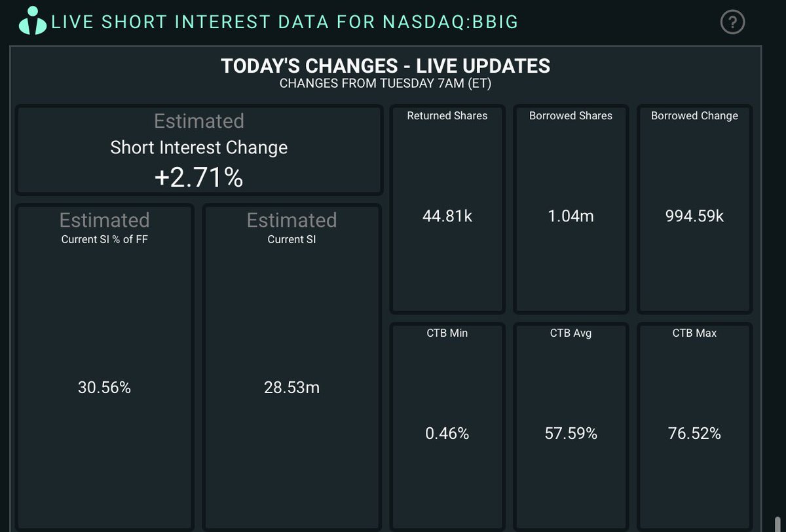Select the 30.56% current SI value
The width and height of the screenshot is (786, 532).
point(105,388)
